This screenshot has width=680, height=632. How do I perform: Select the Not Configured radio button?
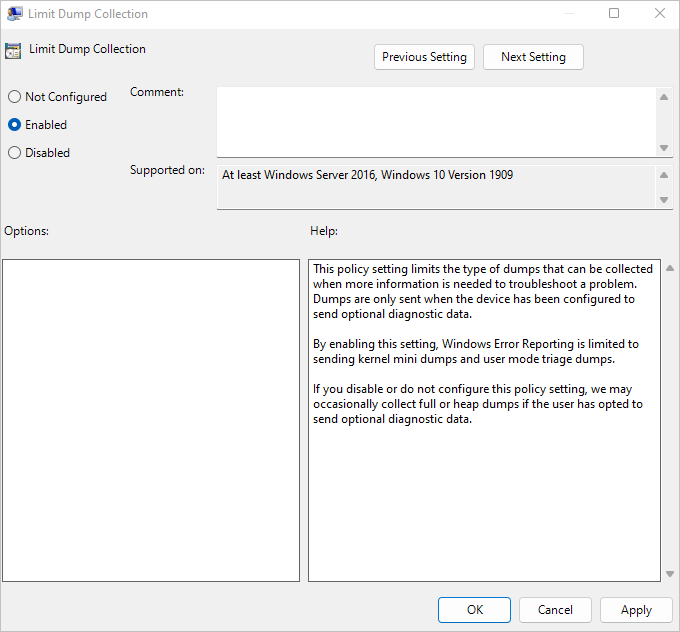point(57,97)
